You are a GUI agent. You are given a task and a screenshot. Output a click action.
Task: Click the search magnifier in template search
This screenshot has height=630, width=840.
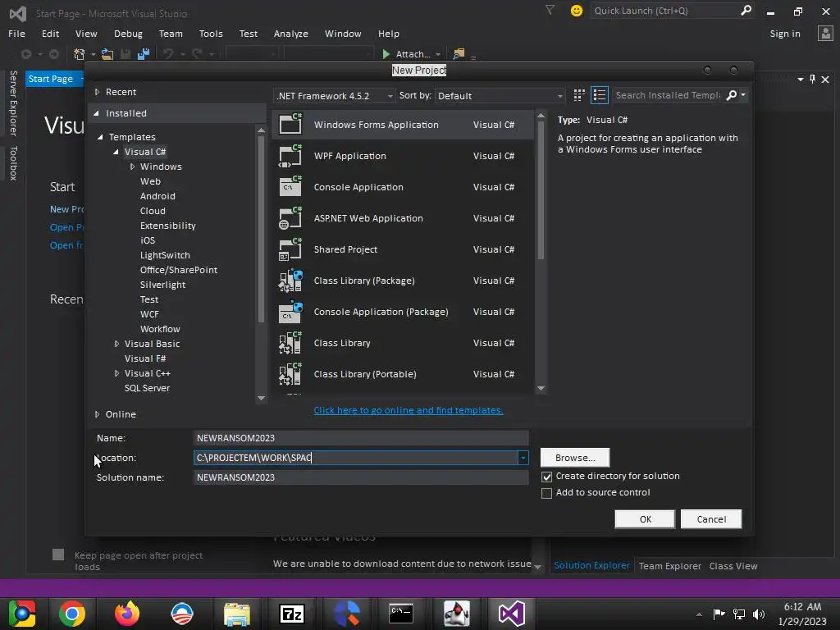point(731,95)
